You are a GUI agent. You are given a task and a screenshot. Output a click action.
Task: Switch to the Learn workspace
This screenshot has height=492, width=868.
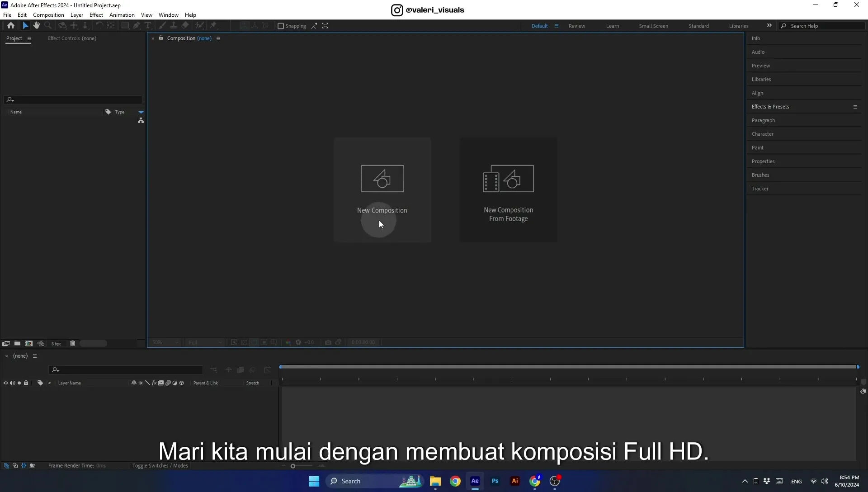pos(613,26)
